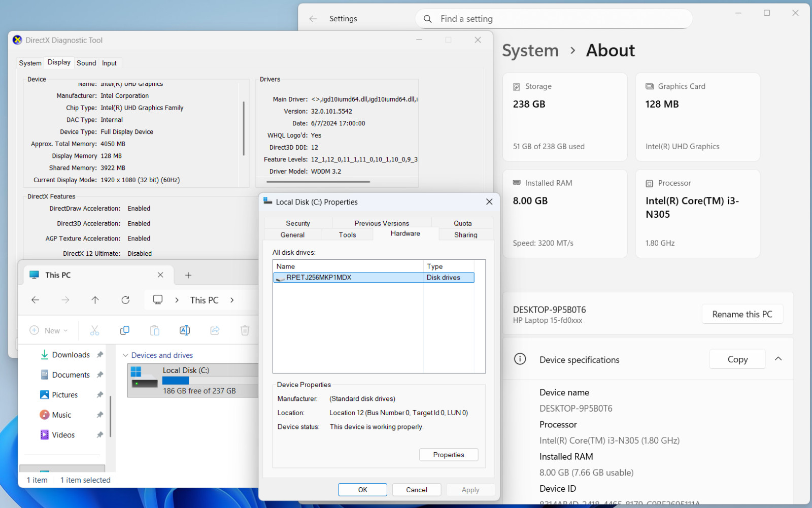Confirm with OK in Local Disk Properties
Screen dimensions: 812x508
(x=362, y=490)
